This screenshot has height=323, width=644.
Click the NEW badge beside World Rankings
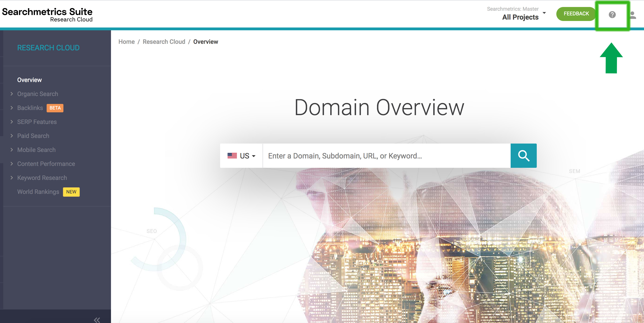point(71,192)
